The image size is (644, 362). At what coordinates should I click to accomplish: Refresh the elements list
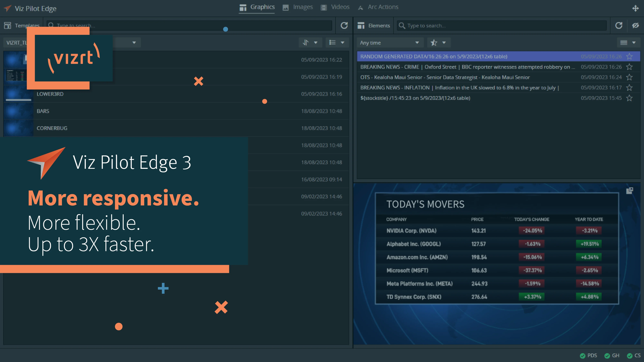pos(619,25)
